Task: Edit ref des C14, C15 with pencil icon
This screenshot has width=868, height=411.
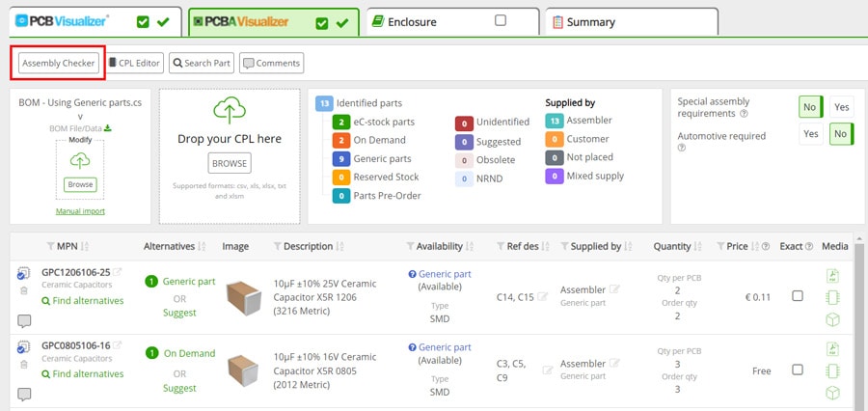Action: click(543, 297)
